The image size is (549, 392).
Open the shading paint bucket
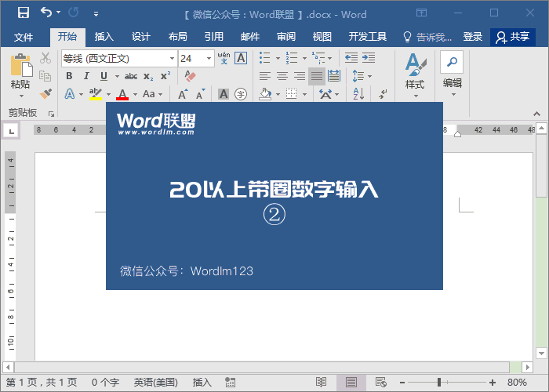click(x=265, y=94)
